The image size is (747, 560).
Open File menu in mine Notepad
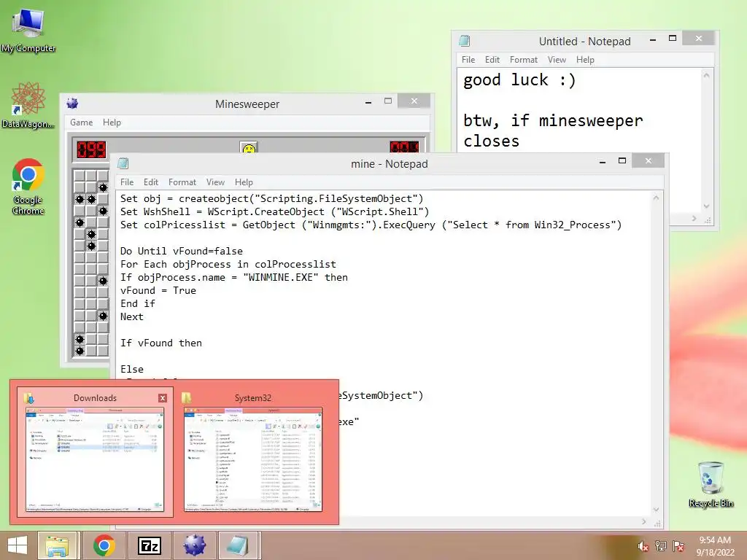pos(127,182)
